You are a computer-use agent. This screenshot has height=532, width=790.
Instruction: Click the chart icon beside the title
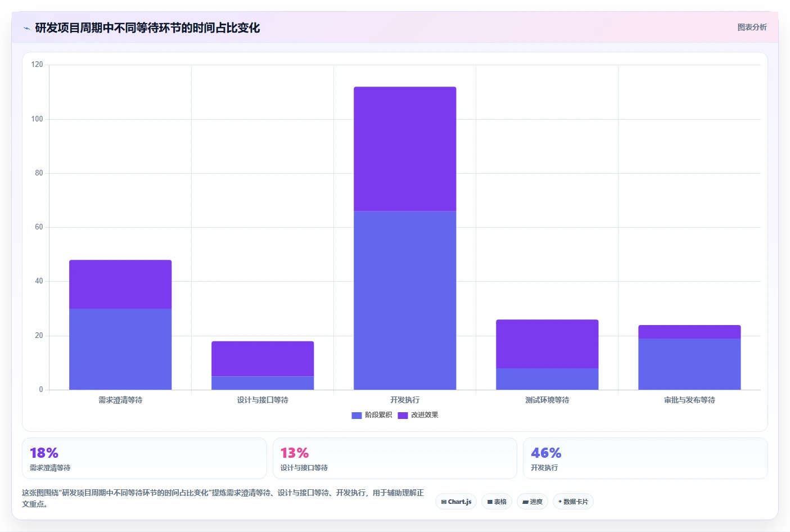(26, 28)
